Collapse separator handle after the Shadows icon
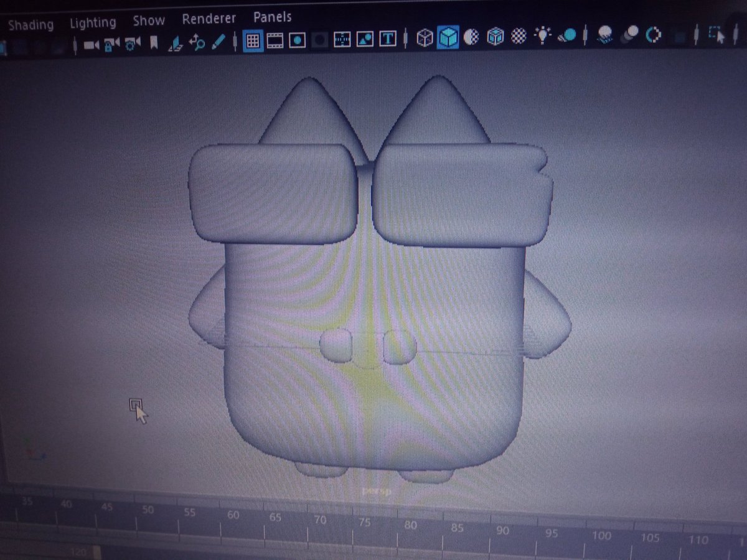 585,35
